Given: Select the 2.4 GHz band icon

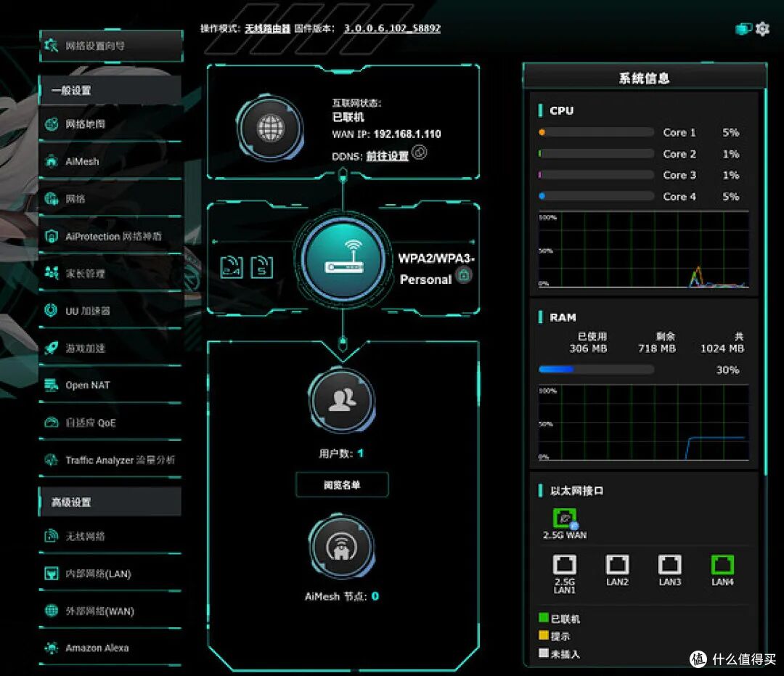Looking at the screenshot, I should click(232, 267).
